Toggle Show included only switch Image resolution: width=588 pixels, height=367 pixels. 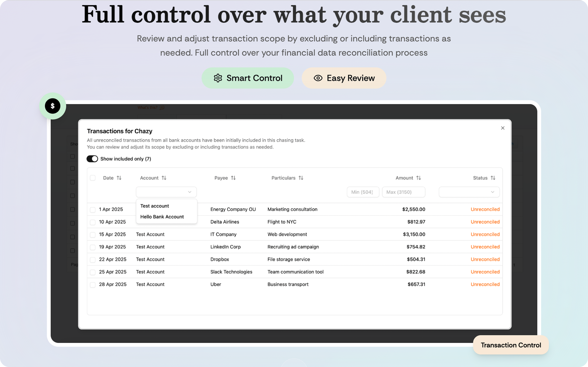click(92, 159)
